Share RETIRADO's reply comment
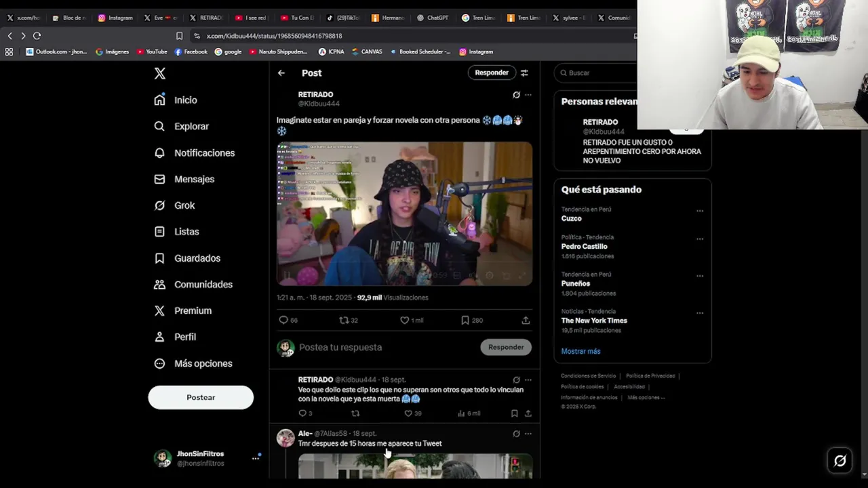868x488 pixels. tap(528, 413)
